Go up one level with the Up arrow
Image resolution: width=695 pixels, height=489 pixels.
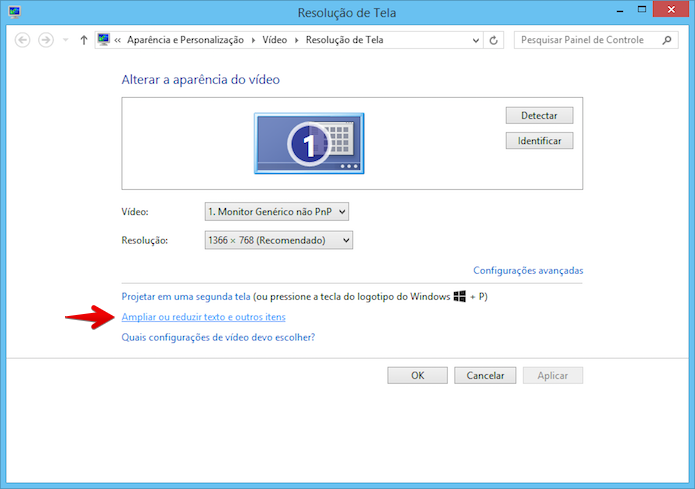click(x=84, y=40)
